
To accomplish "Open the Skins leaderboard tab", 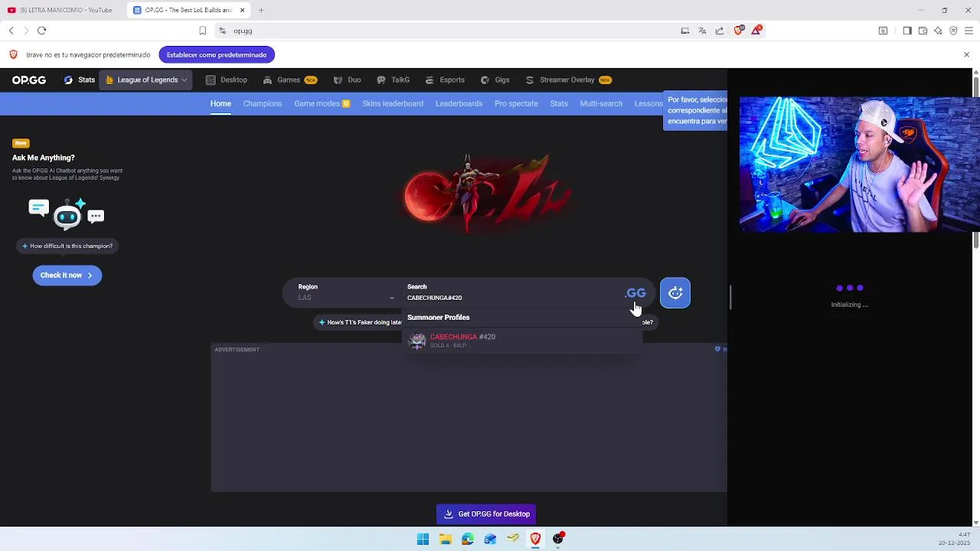I will [x=393, y=103].
